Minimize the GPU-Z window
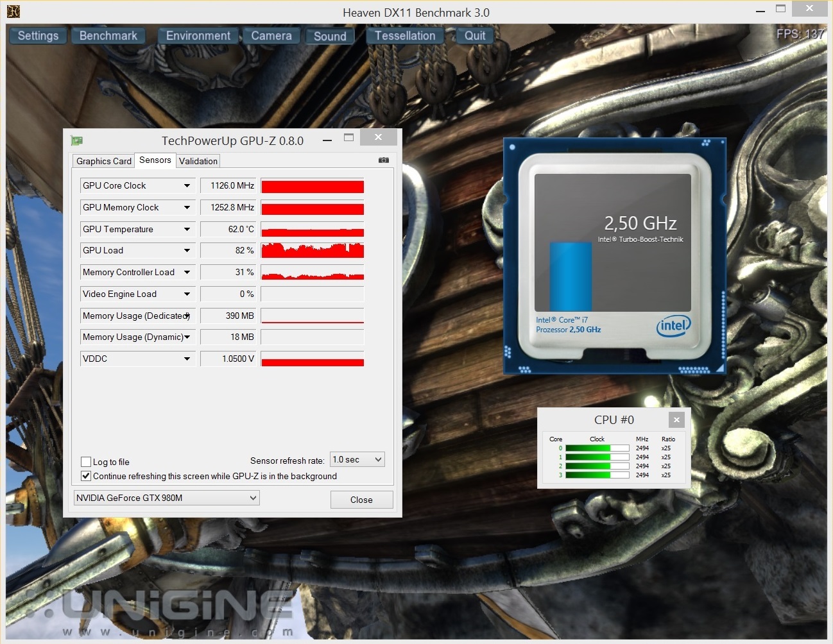833x644 pixels. pyautogui.click(x=327, y=139)
